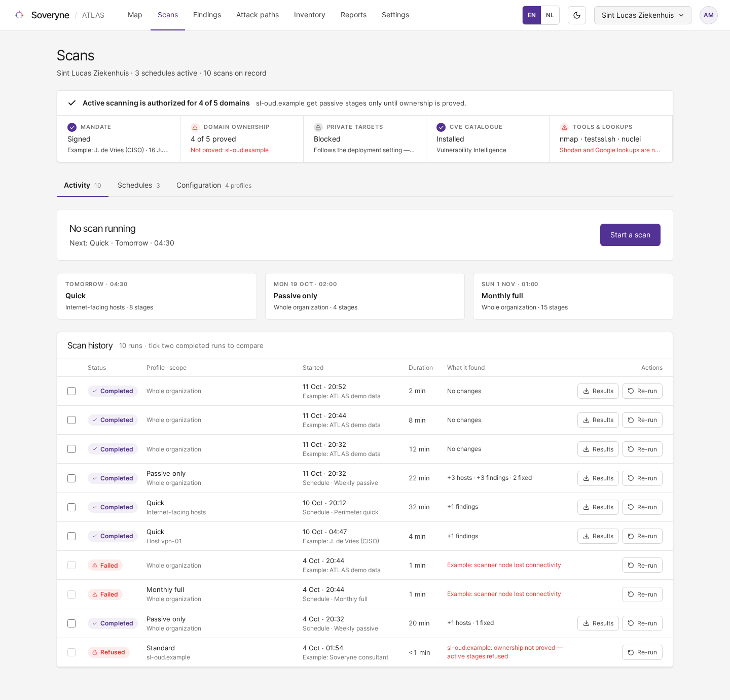Open the Passive only schedule card
This screenshot has height=700, width=730.
click(365, 296)
